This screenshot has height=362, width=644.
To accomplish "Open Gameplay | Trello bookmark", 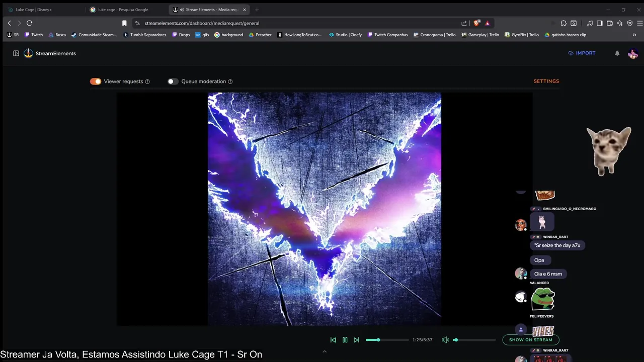I will [x=480, y=35].
